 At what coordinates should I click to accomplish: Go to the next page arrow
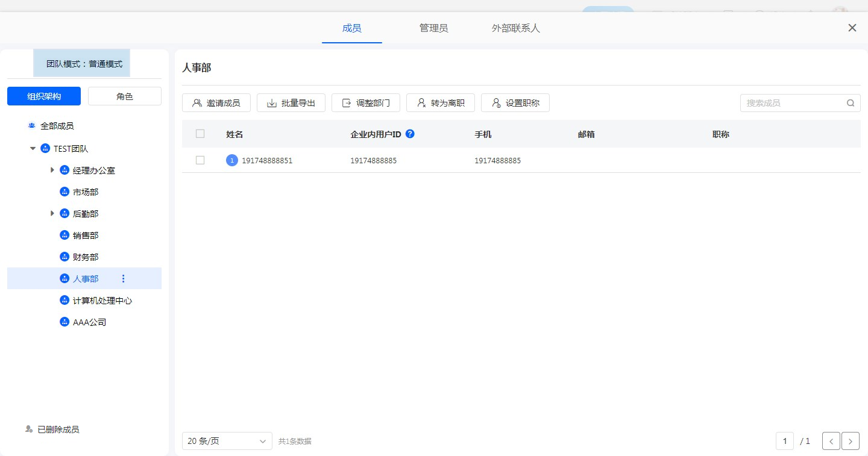pyautogui.click(x=851, y=441)
